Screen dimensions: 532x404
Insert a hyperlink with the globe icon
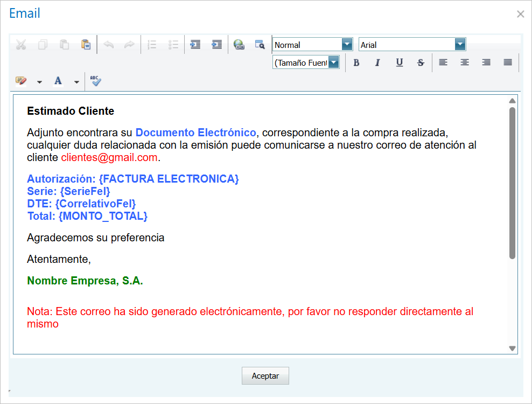click(239, 44)
